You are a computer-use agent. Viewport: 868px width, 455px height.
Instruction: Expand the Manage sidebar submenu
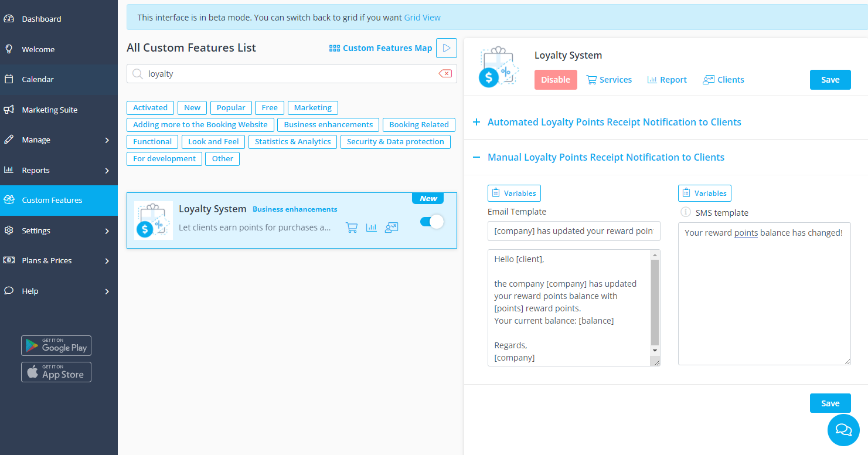click(x=59, y=140)
